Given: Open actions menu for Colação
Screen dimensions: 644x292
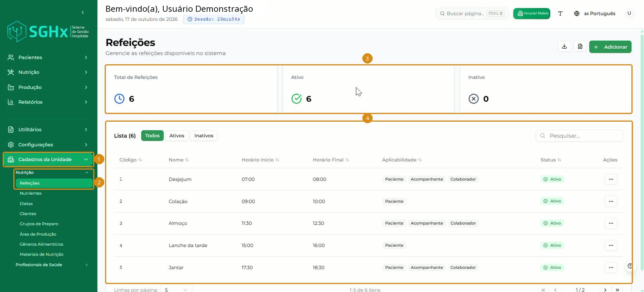Looking at the screenshot, I should tap(611, 201).
